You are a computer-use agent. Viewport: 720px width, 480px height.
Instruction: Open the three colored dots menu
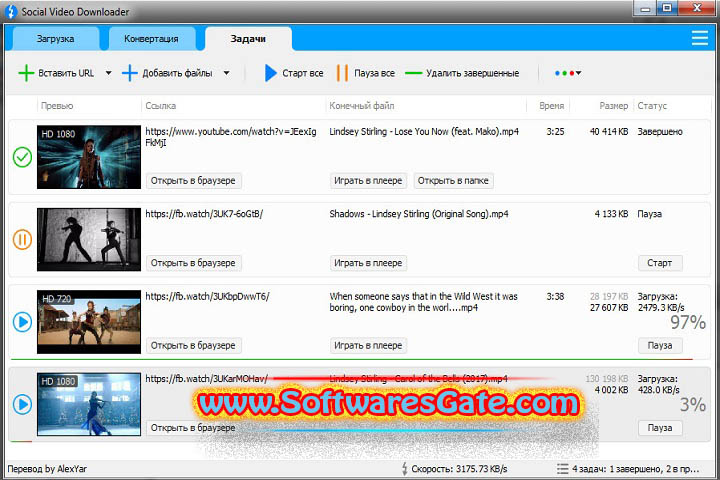(x=568, y=73)
